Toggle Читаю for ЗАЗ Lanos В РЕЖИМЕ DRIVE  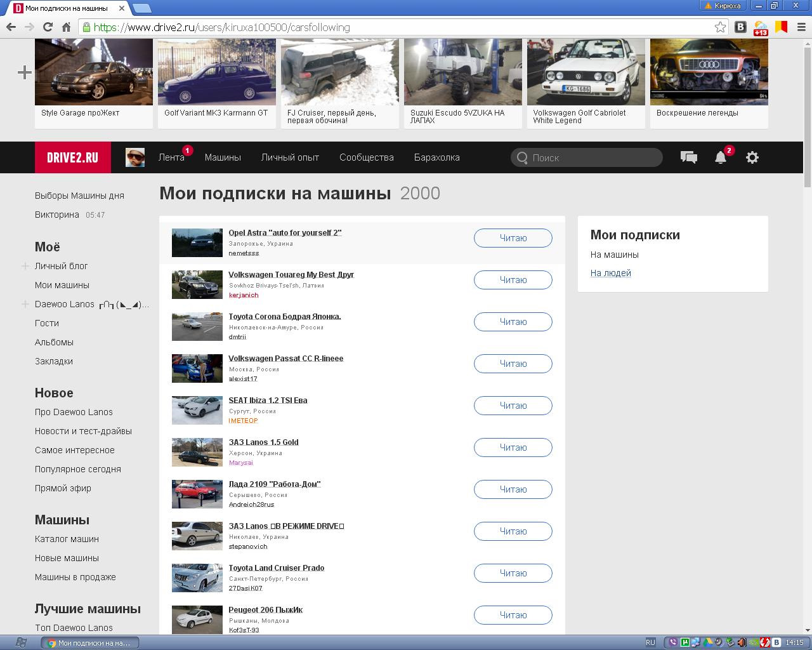[x=513, y=531]
